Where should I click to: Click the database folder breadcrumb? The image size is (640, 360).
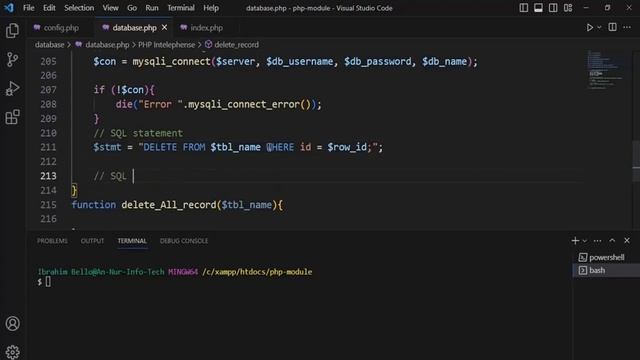[49, 44]
